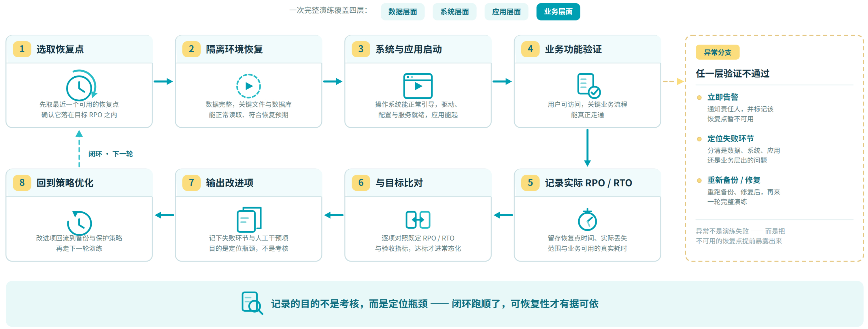Click the document magnifier icon in bottom banner

point(252,303)
